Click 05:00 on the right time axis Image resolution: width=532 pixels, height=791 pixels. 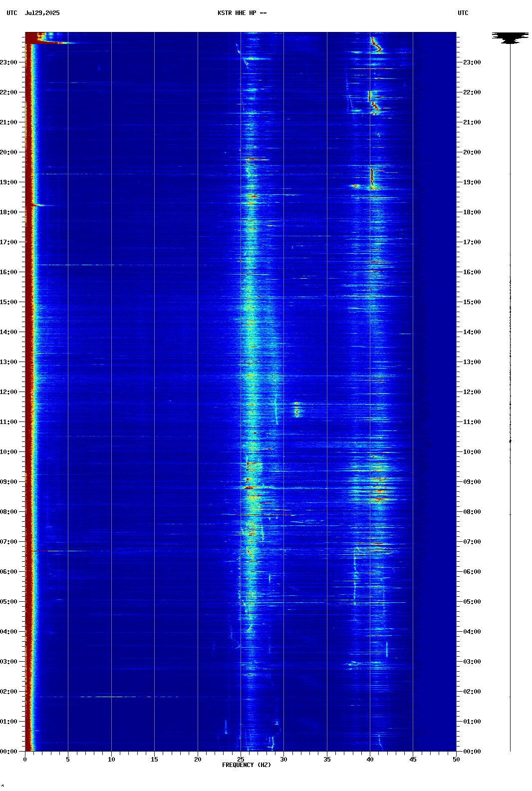(472, 602)
